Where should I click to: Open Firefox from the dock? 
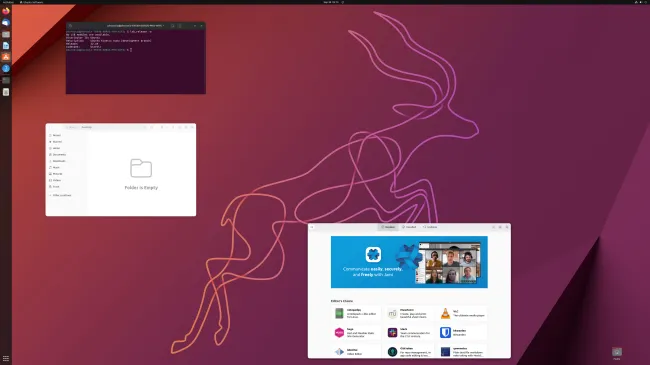[6, 11]
